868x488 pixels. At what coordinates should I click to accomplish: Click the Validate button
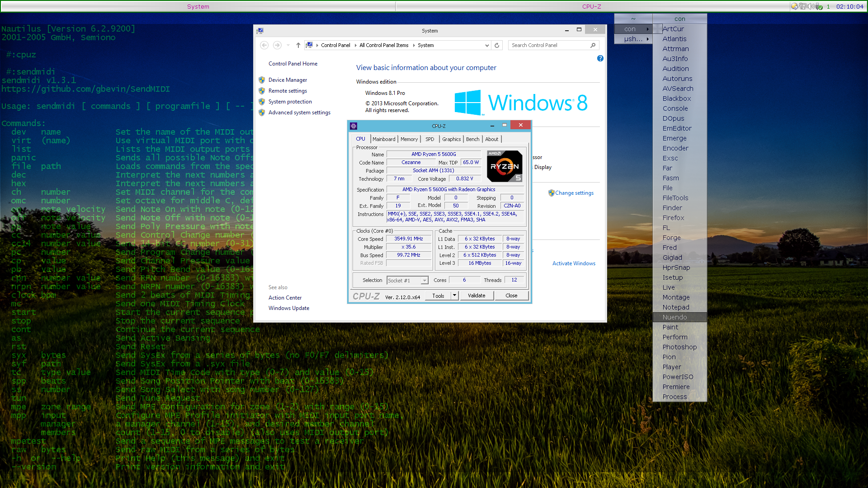point(476,296)
